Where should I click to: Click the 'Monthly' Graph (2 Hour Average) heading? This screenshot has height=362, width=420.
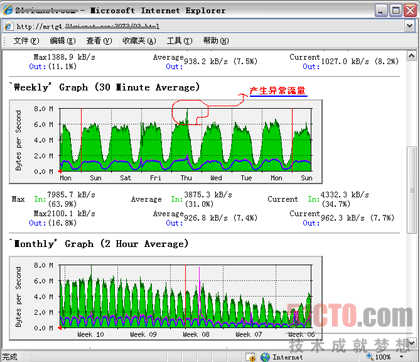coord(99,244)
